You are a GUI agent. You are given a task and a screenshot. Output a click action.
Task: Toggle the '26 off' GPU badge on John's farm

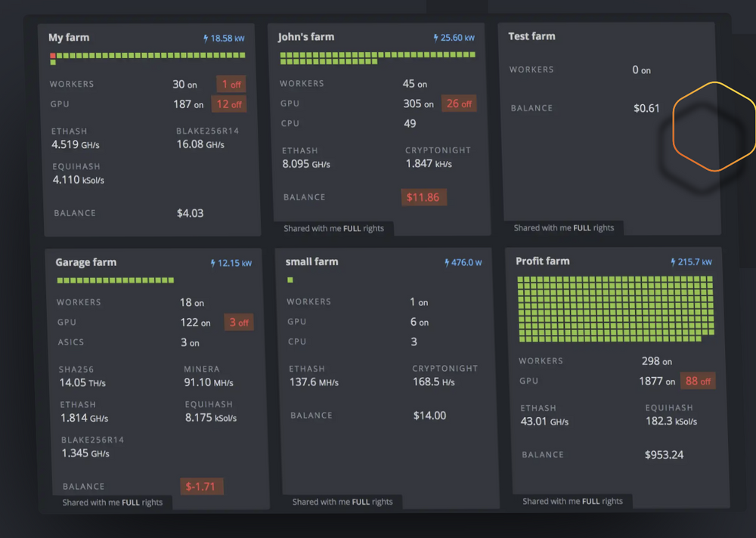pos(459,104)
